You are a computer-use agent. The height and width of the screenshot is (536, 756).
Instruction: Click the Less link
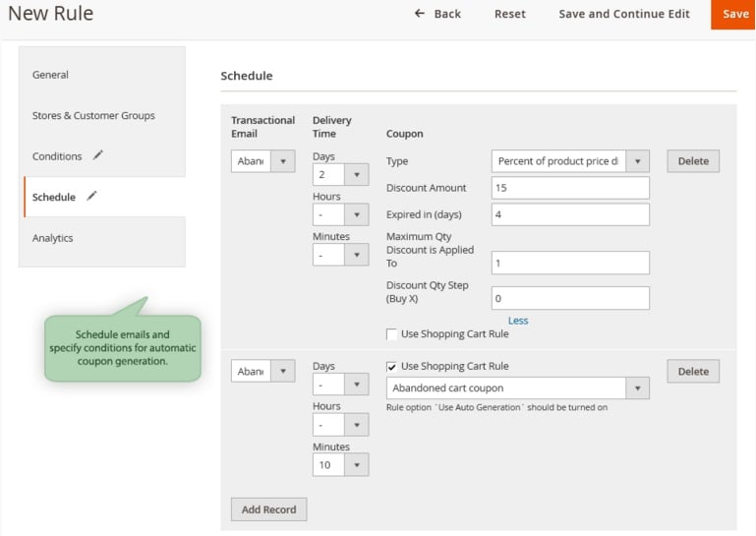coord(518,321)
